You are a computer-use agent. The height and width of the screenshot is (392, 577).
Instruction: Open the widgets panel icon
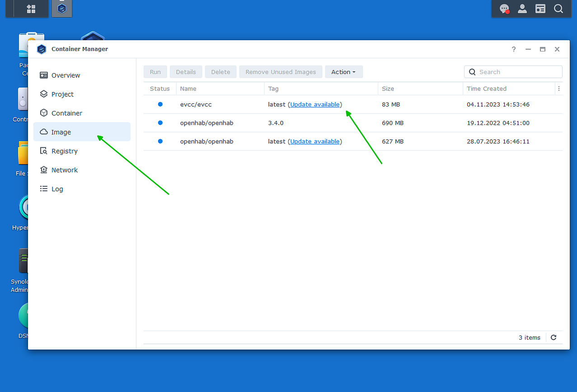540,9
